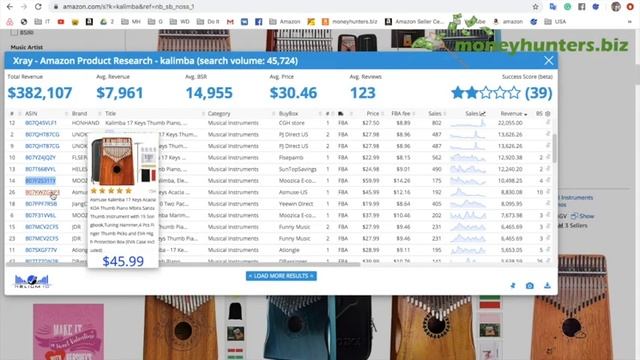Open ASIN link in row 26 Asmuse
The image size is (640, 360).
pyautogui.click(x=42, y=192)
